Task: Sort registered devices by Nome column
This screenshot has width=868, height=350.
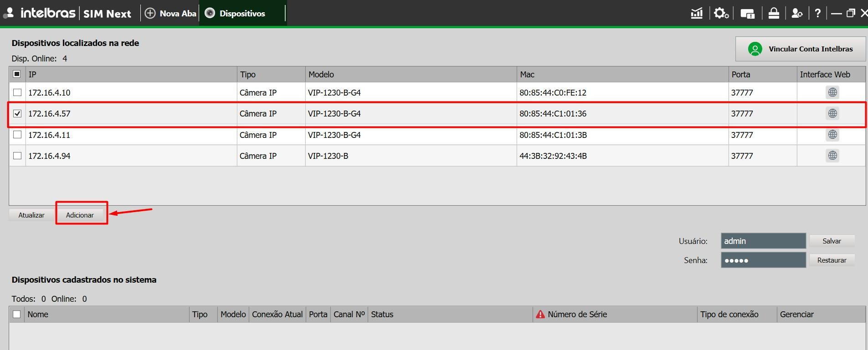Action: tap(107, 314)
